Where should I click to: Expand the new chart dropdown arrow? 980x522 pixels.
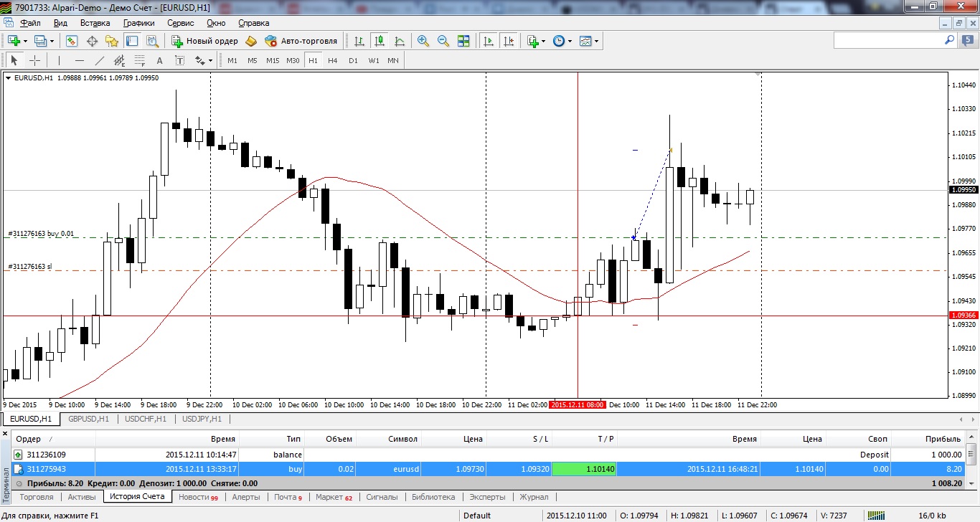pos(25,41)
